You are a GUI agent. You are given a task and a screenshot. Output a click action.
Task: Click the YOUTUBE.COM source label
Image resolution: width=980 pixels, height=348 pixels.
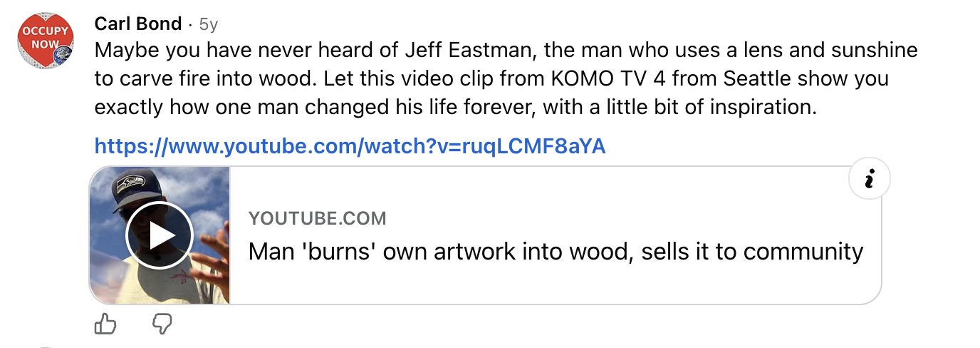318,218
